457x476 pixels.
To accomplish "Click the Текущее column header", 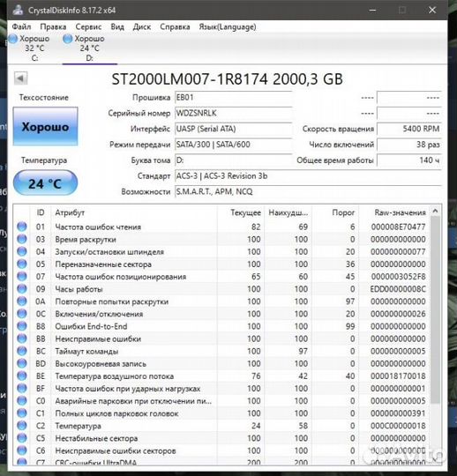I will pos(241,212).
